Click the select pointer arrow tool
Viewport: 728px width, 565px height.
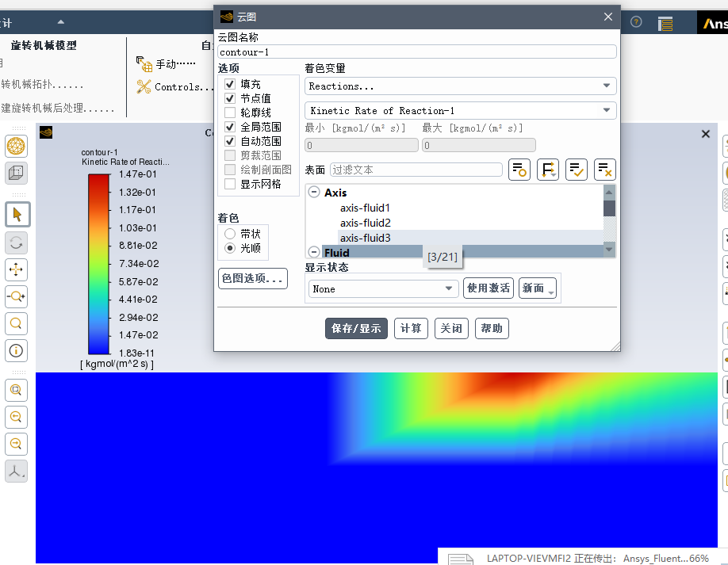pyautogui.click(x=17, y=214)
